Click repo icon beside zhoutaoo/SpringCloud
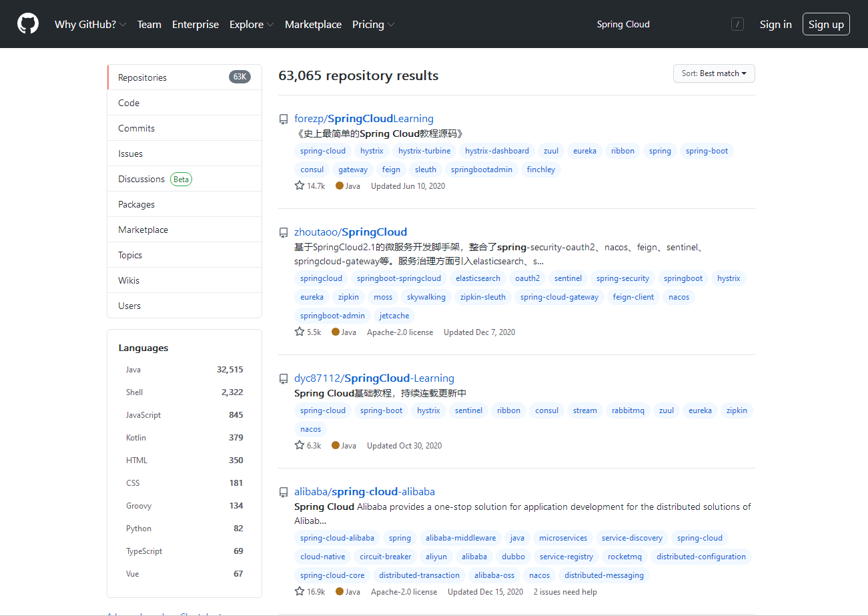The image size is (868, 616). pyautogui.click(x=284, y=233)
